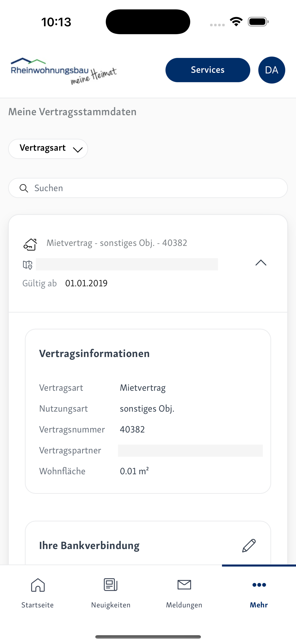Tap the map location icon
The width and height of the screenshot is (296, 644).
click(x=28, y=265)
